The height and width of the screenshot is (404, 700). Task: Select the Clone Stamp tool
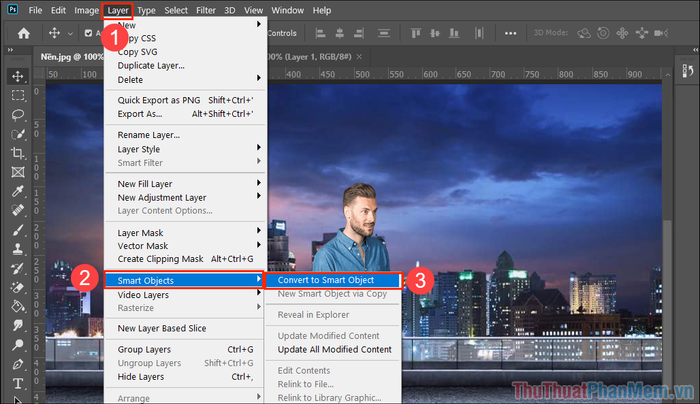point(17,249)
